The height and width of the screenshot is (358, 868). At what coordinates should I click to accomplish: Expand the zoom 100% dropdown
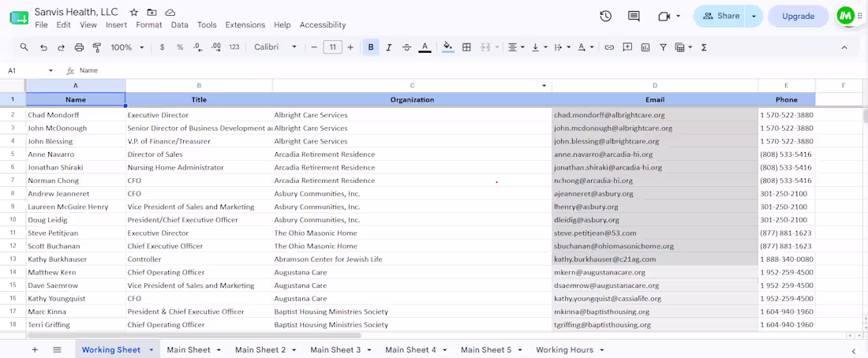(x=127, y=47)
